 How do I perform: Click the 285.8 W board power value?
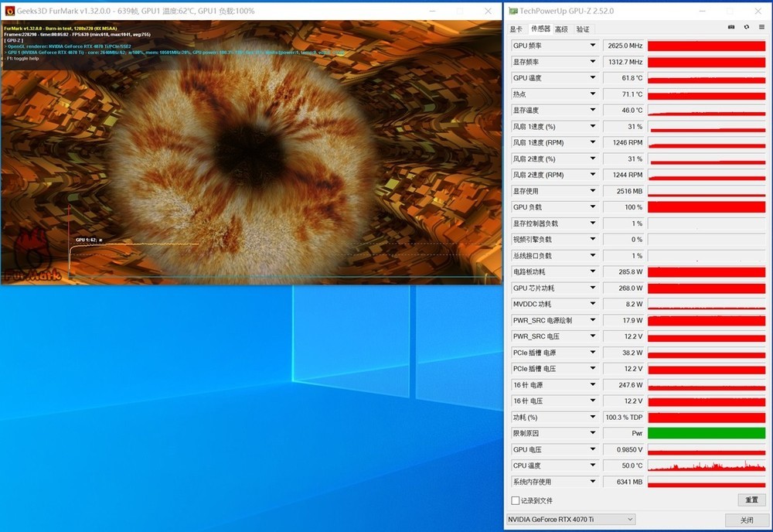click(624, 271)
